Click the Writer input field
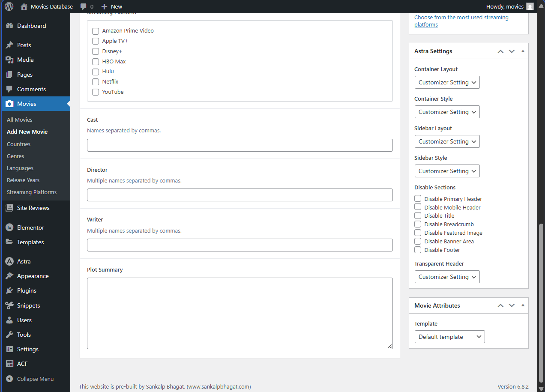Screen dimensions: 545x392 coord(240,245)
